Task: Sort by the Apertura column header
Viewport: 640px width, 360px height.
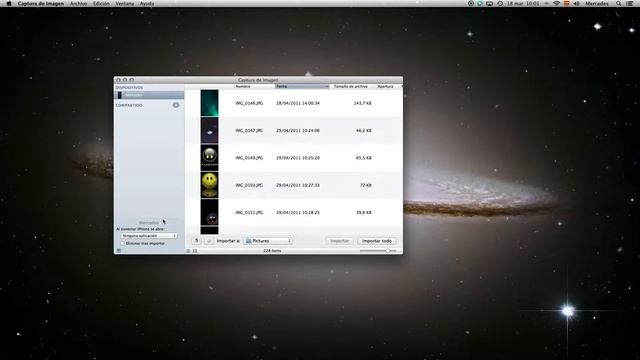Action: 385,87
